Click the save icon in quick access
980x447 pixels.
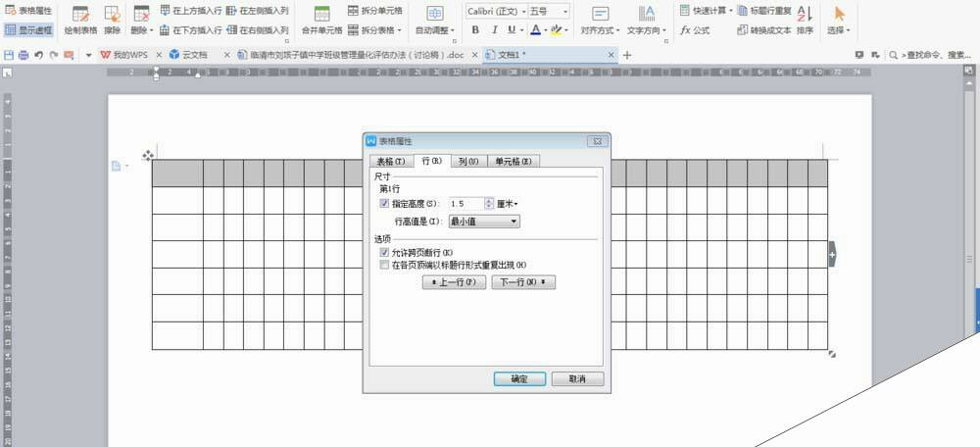pyautogui.click(x=9, y=55)
